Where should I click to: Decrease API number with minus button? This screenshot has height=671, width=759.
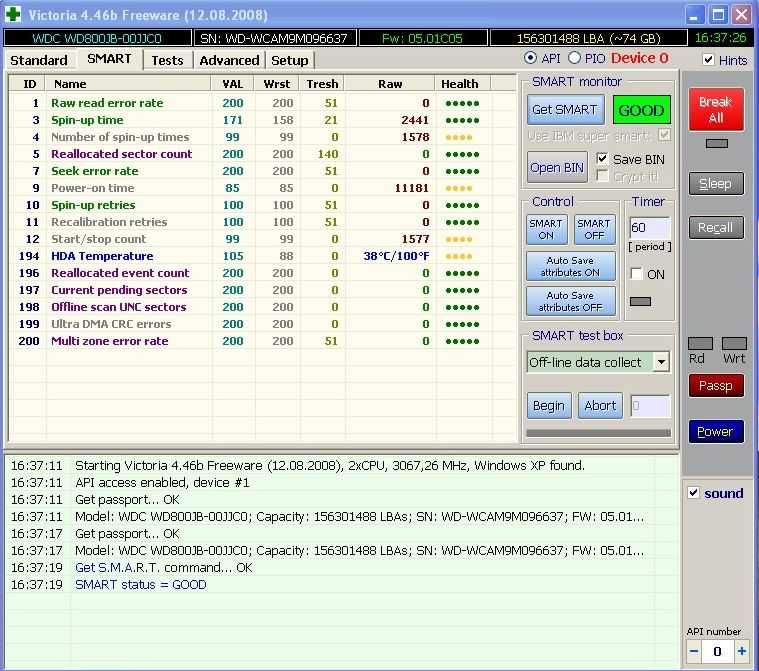coord(694,651)
